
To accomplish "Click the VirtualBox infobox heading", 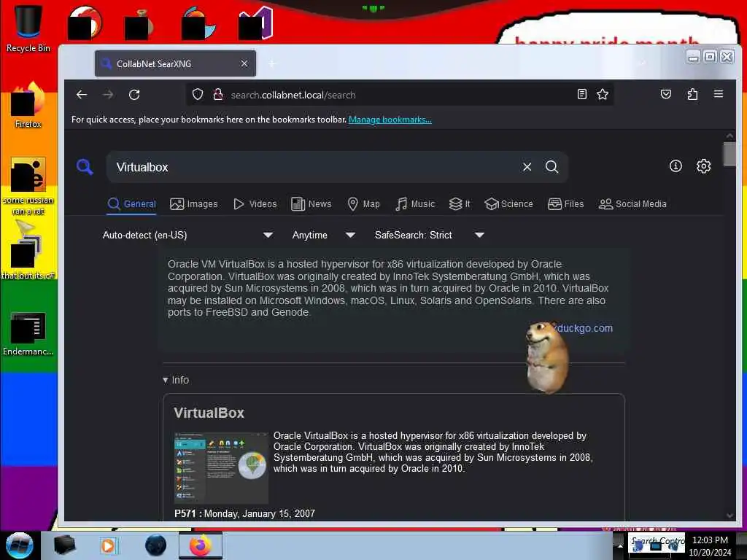I will [209, 413].
